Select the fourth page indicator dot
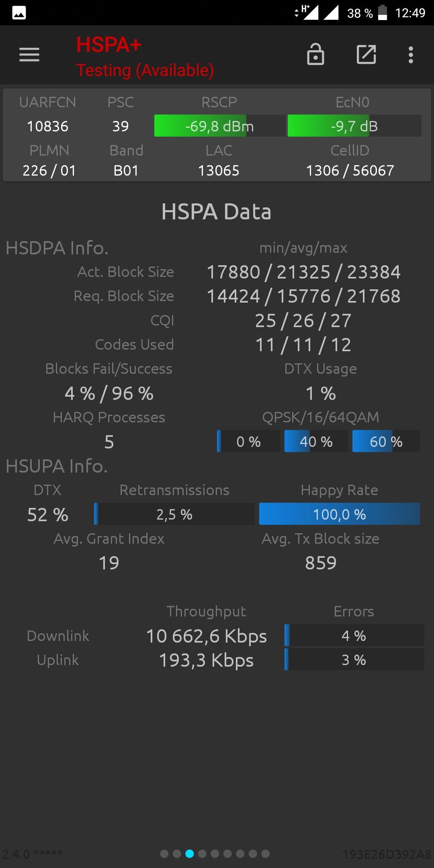 pyautogui.click(x=202, y=854)
